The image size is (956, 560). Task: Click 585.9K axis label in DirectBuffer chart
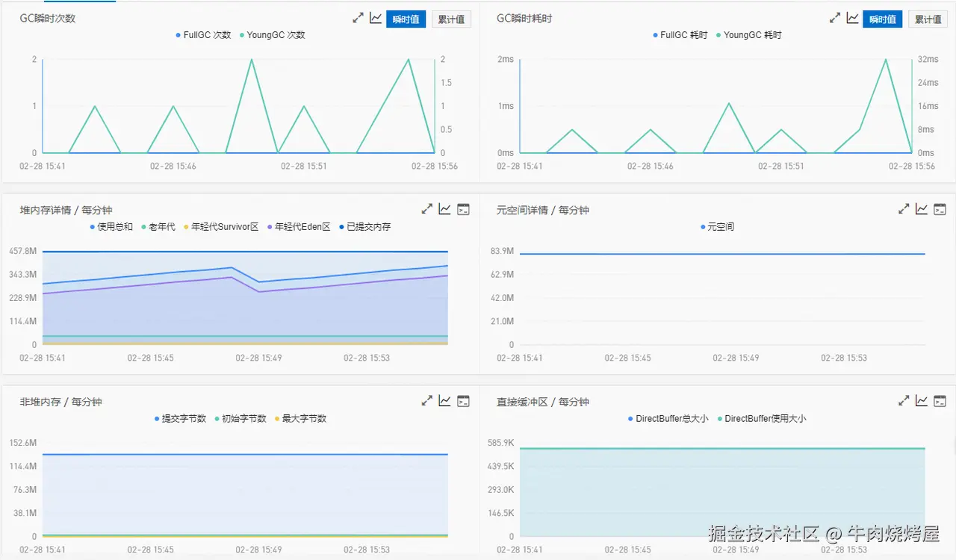point(500,443)
